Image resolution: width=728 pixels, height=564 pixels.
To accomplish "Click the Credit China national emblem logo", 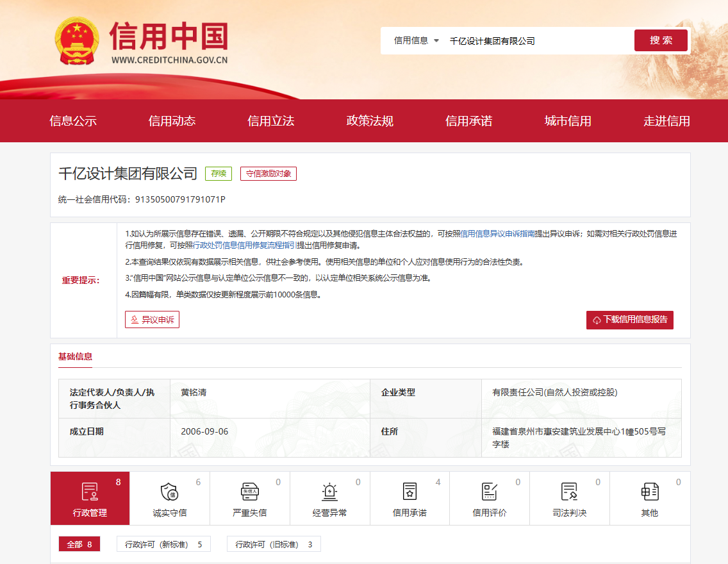I will [x=77, y=42].
